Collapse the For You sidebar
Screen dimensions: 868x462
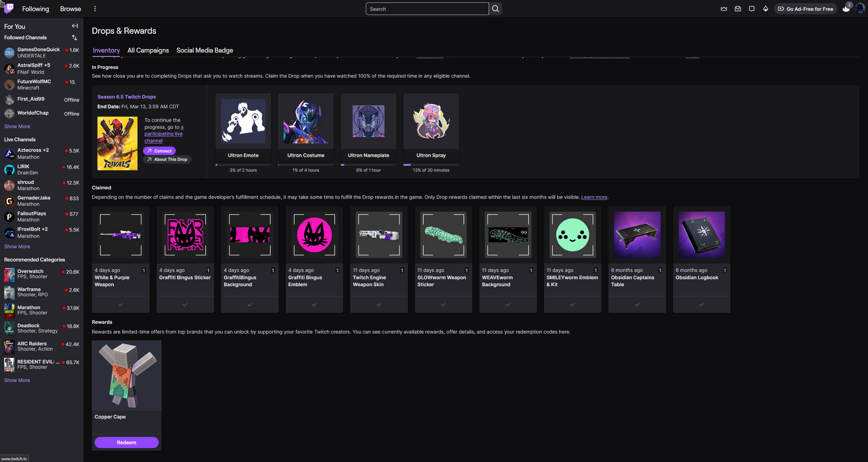(x=75, y=26)
